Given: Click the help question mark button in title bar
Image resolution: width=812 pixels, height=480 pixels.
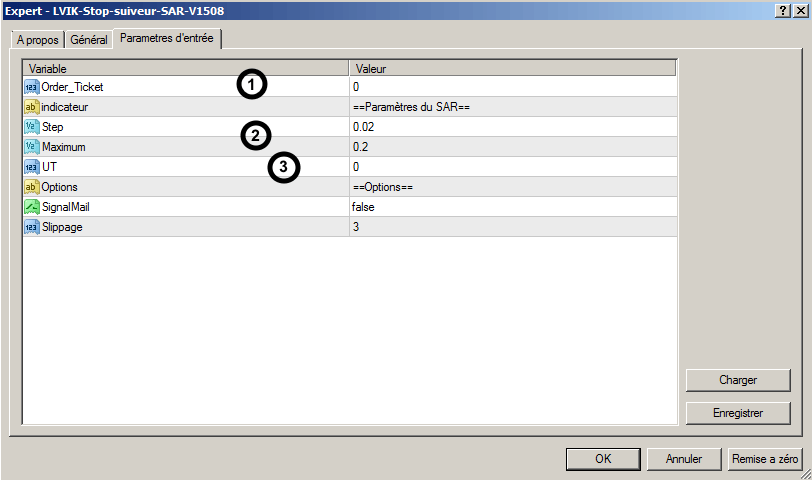Looking at the screenshot, I should [x=780, y=9].
